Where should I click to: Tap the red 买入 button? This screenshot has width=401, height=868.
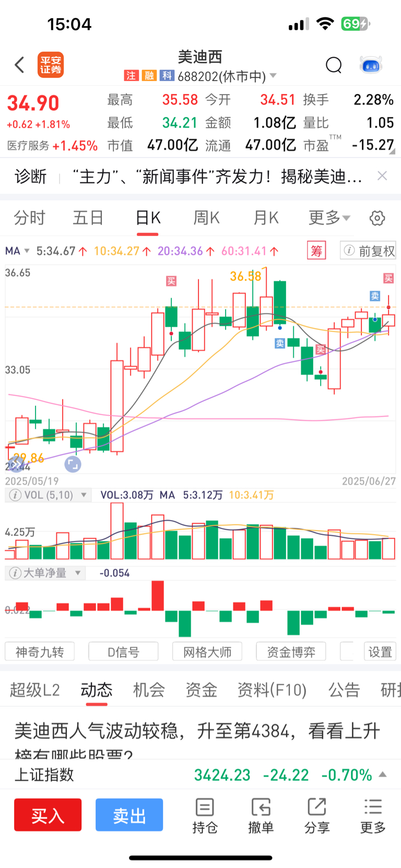coord(48,815)
